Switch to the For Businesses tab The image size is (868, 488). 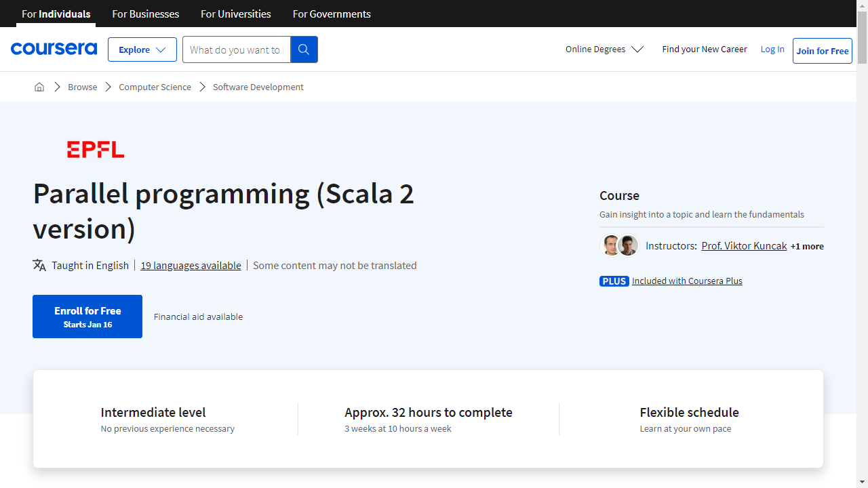pos(146,14)
